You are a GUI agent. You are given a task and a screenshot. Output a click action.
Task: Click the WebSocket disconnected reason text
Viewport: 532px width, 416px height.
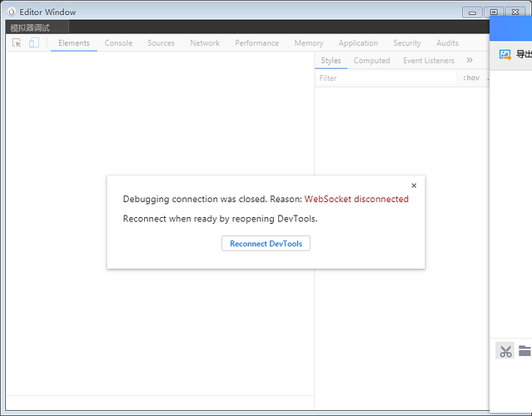pos(356,199)
